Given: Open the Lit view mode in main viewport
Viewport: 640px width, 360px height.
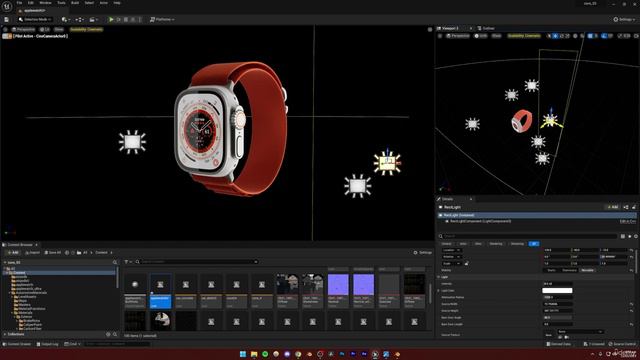Looking at the screenshot, I should [45, 29].
